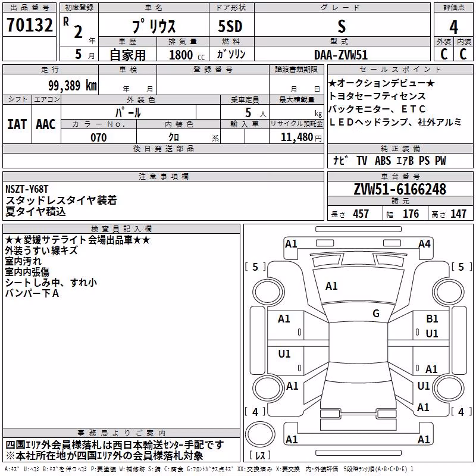This screenshot has width=476, height=476.
Task: Click the G windshield mark on the diagram
Action: [376, 314]
